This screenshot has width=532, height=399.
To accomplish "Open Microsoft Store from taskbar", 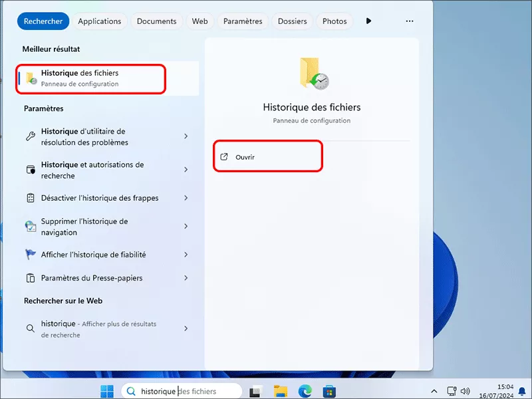I will pyautogui.click(x=329, y=391).
